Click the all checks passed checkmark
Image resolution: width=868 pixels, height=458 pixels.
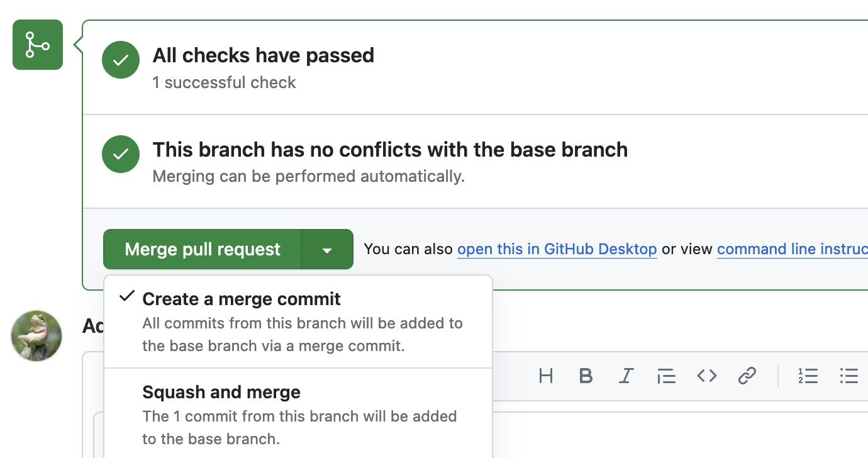pos(121,60)
